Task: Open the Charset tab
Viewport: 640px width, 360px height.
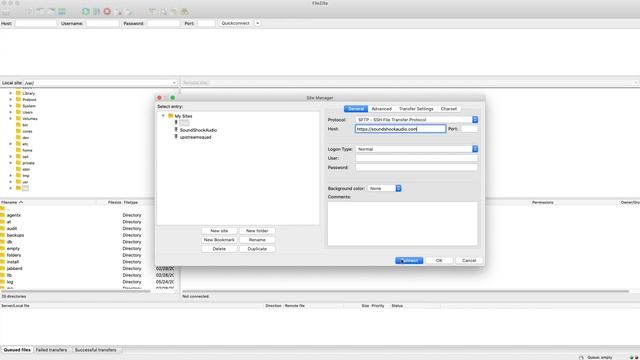Action: tap(449, 109)
